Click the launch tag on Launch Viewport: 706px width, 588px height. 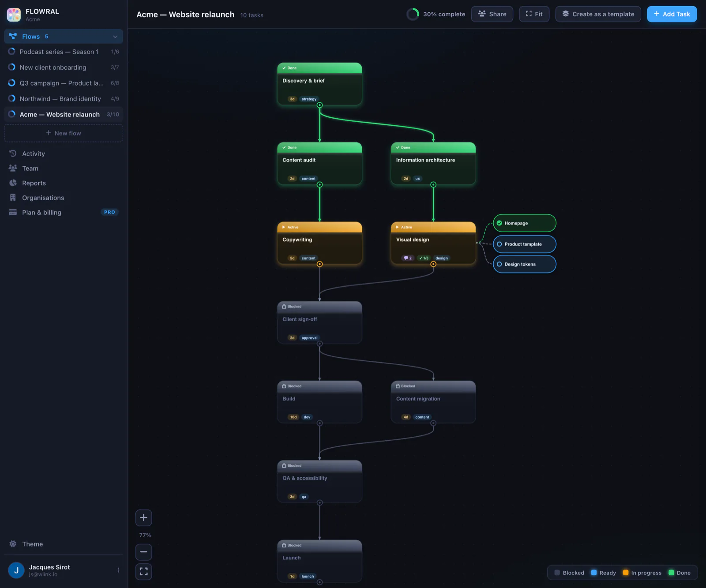[308, 576]
